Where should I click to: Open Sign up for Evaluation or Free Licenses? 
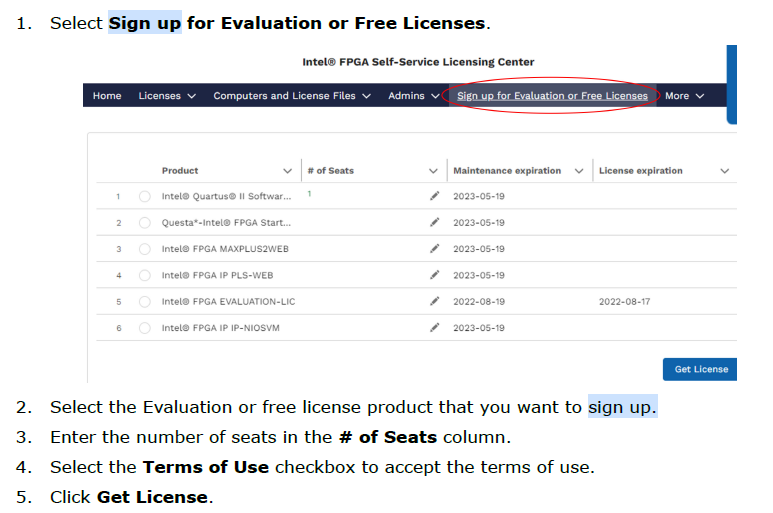[x=552, y=96]
